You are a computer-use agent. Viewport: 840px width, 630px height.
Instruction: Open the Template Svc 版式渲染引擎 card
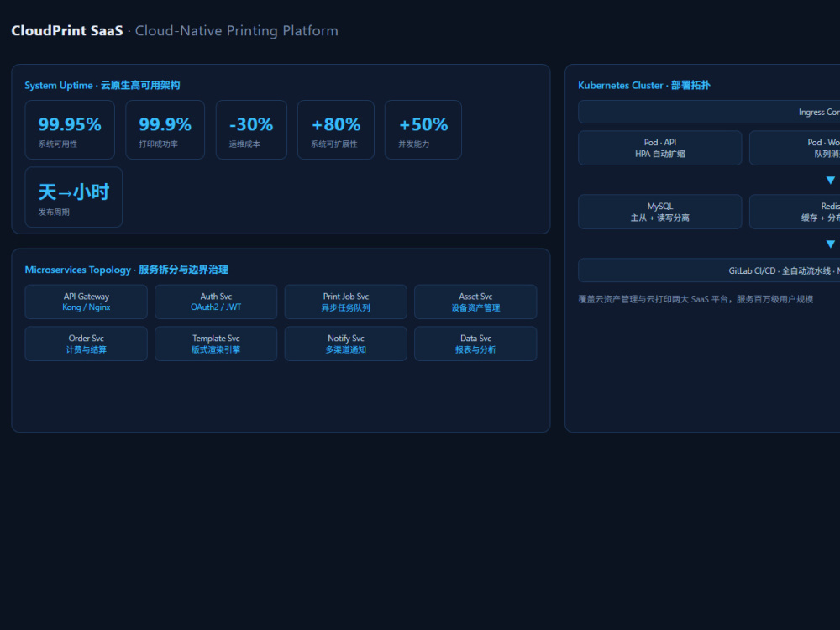click(x=216, y=344)
